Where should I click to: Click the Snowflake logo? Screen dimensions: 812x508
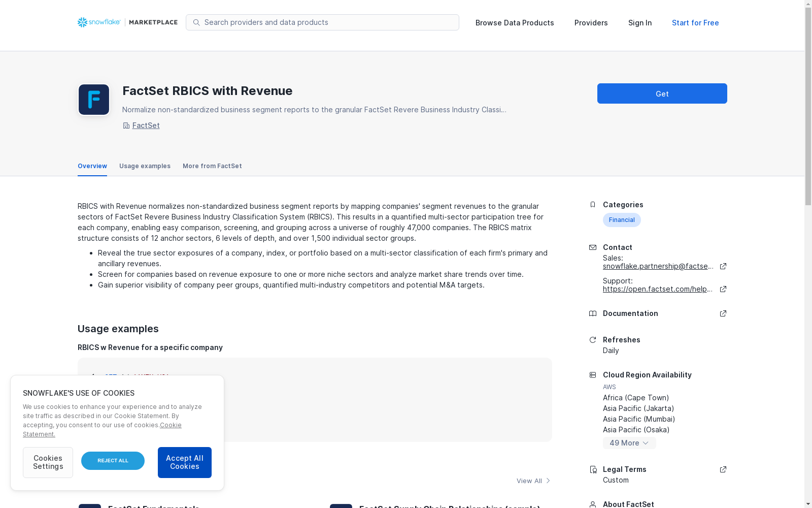point(99,22)
